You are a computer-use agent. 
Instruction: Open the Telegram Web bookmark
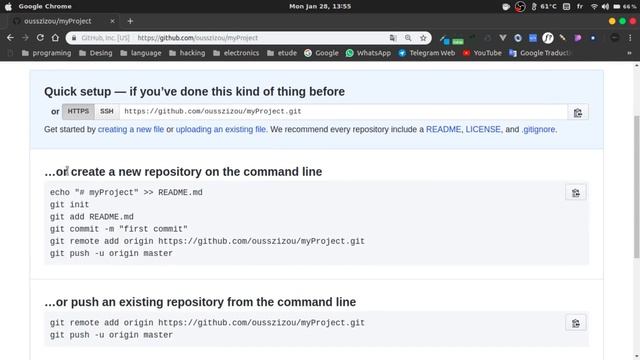427,53
